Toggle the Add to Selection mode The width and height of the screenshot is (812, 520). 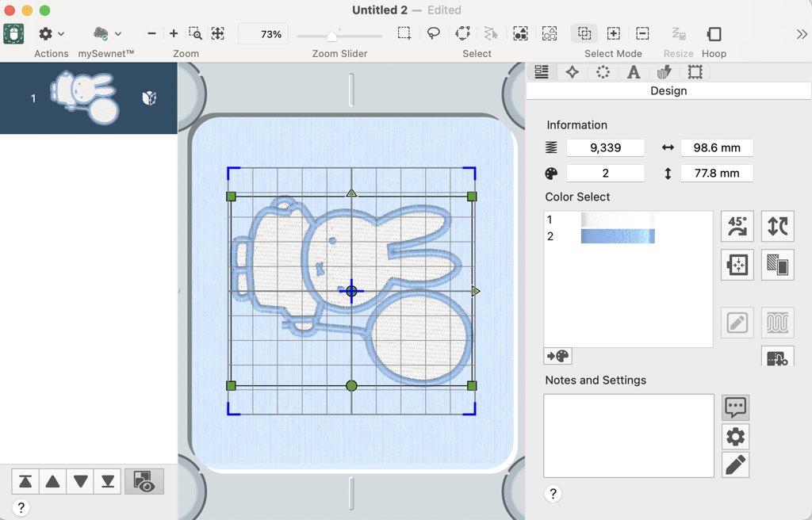[x=613, y=33]
